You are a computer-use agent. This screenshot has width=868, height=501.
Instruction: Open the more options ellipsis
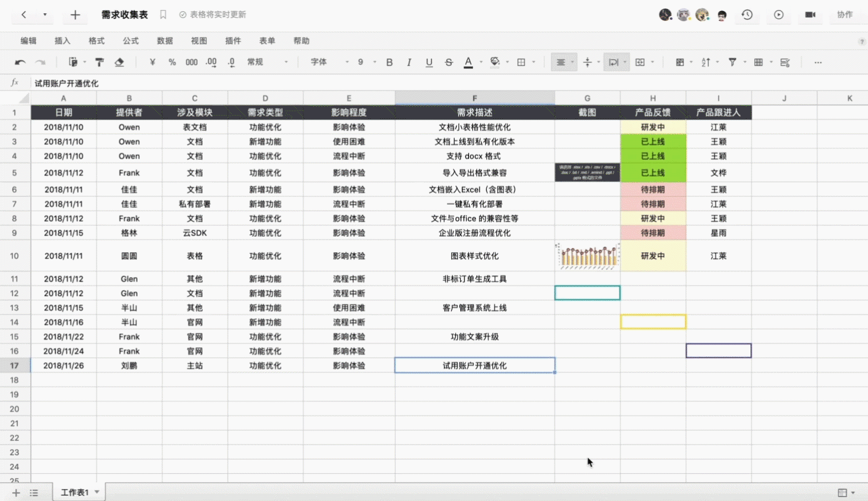click(x=818, y=62)
